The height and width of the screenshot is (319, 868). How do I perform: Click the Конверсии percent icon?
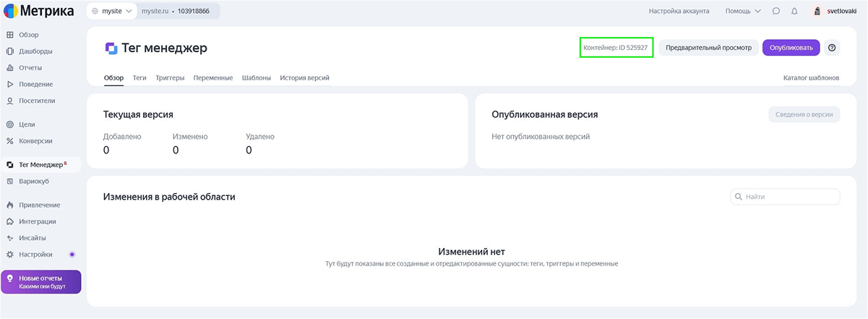pos(10,141)
